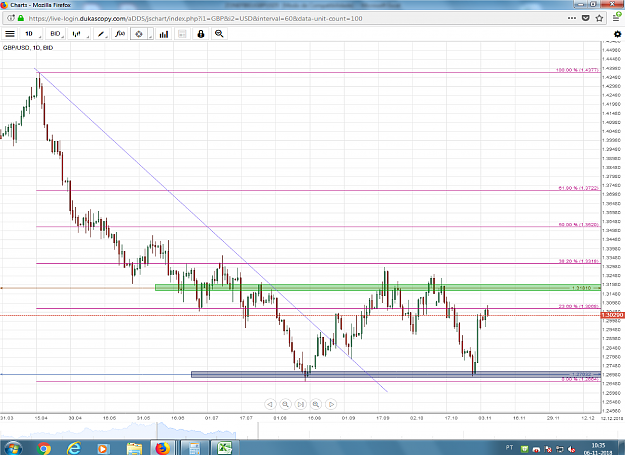
Task: Expand the cursor mode arrow next to crosshair
Action: click(150, 34)
